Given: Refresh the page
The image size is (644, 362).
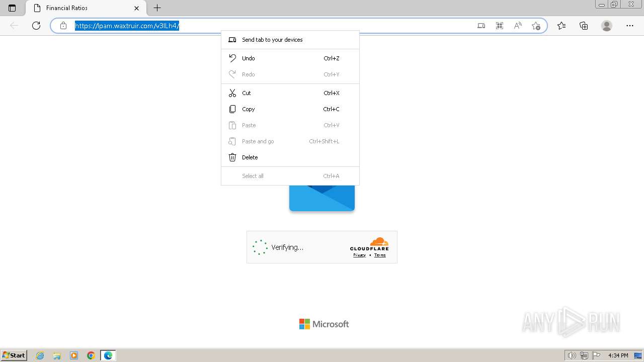Looking at the screenshot, I should pyautogui.click(x=36, y=26).
